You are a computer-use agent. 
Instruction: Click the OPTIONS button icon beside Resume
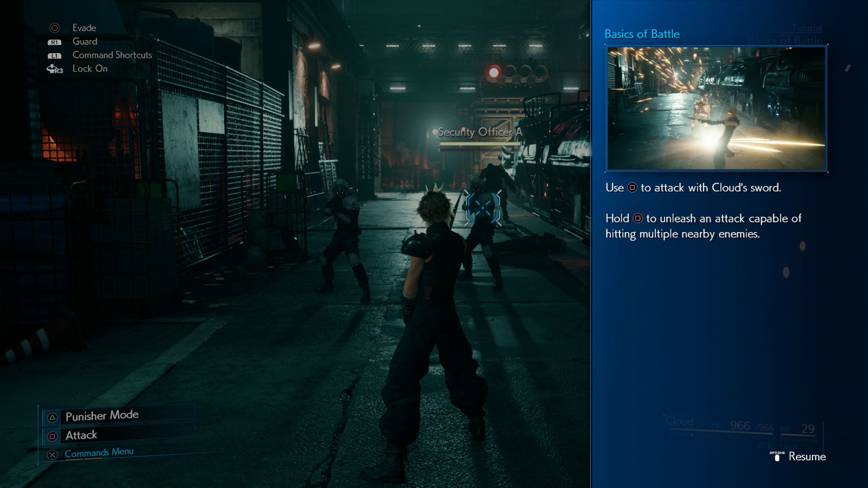click(777, 457)
